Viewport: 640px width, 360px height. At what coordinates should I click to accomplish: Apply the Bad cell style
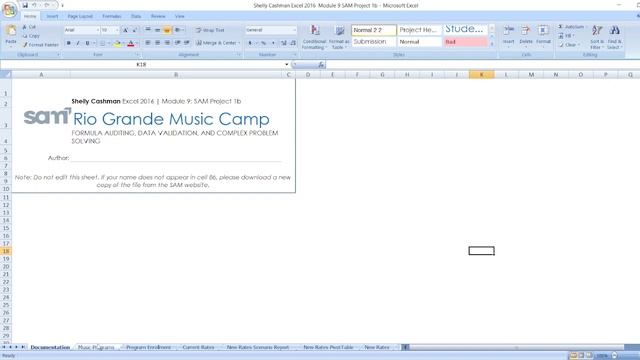click(x=465, y=42)
